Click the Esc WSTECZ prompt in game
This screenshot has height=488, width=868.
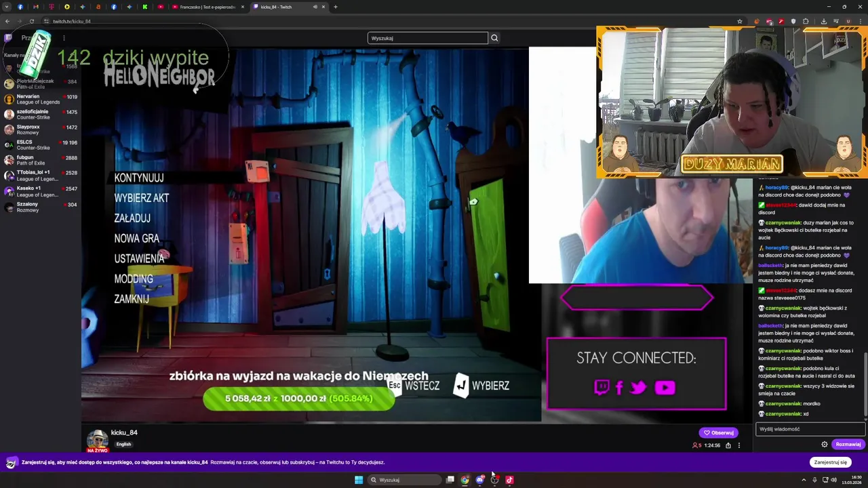[414, 386]
